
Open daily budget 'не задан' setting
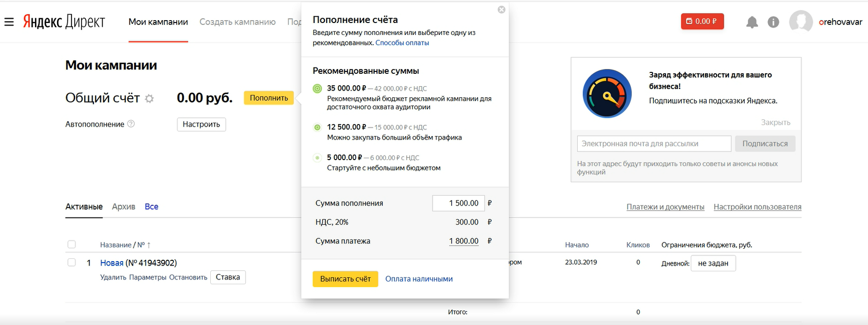point(713,263)
